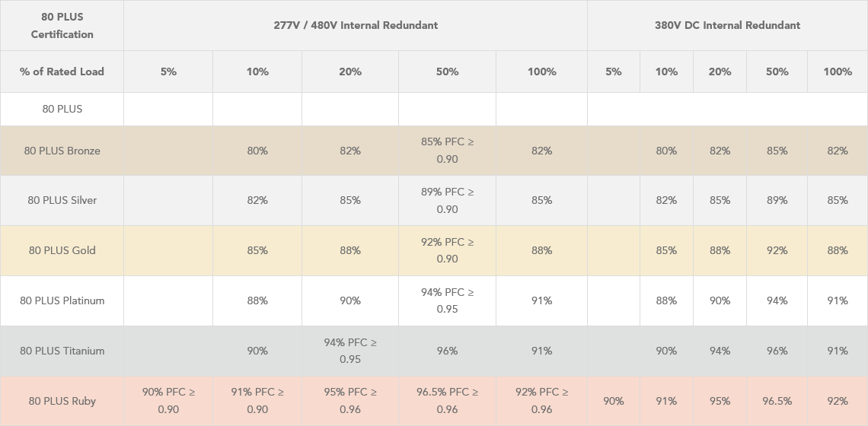Click the '80 PLUS Titanium' row label
Screen dimensions: 868x426
coord(62,351)
